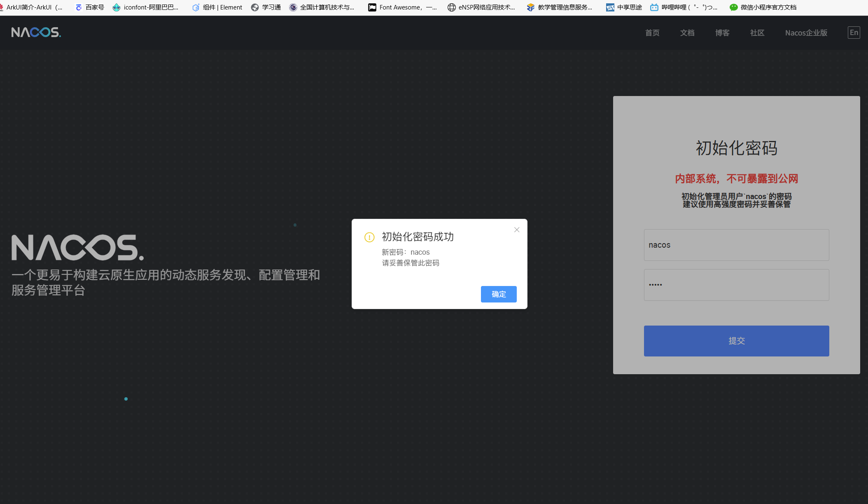Image resolution: width=868 pixels, height=504 pixels.
Task: Open the iconfont bookmark icon
Action: (117, 7)
